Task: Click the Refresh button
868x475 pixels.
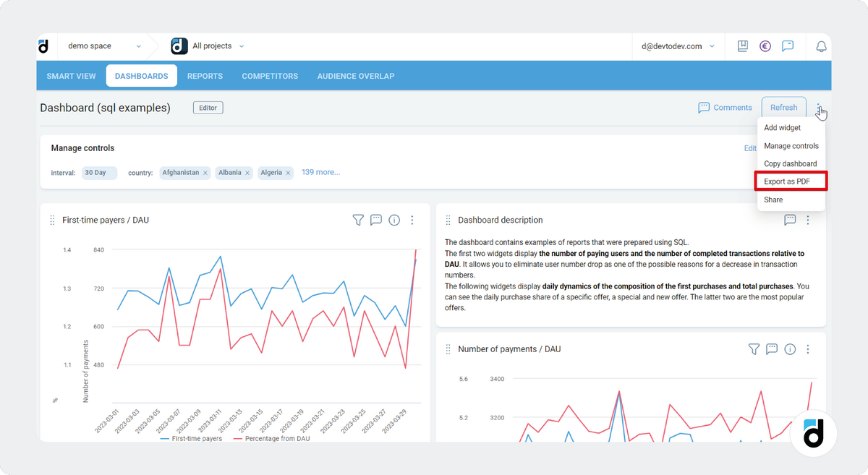Action: [783, 106]
